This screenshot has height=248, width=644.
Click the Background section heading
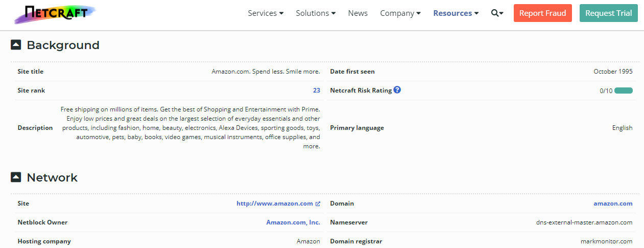point(63,45)
